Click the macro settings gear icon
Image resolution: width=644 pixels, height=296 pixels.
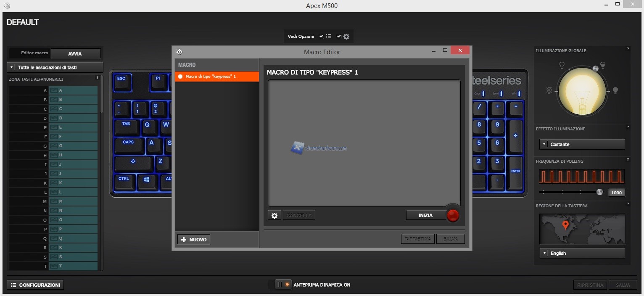coord(274,215)
